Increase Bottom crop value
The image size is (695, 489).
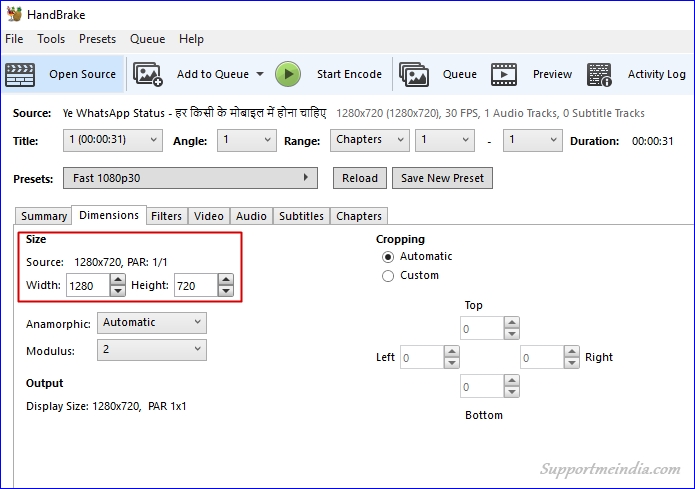(x=511, y=380)
